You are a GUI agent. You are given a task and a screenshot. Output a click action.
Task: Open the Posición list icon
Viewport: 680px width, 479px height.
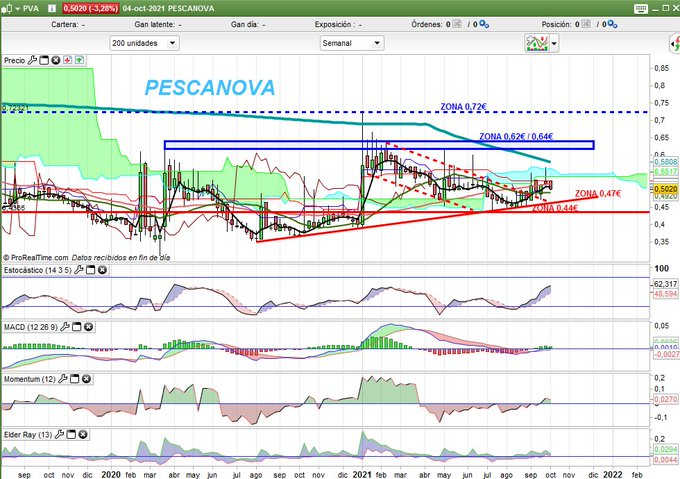coord(585,24)
